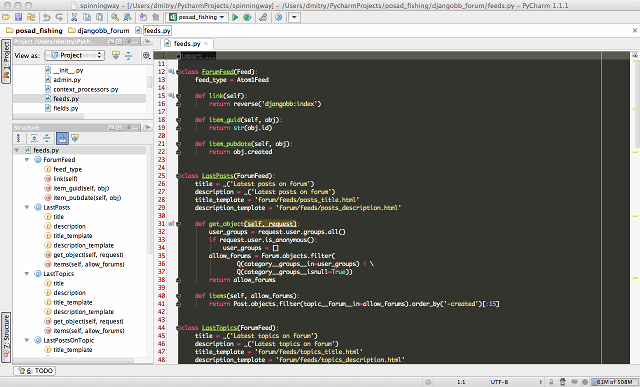This screenshot has width=640, height=387.
Task: Click the memory indicator 61M of 508M
Action: [615, 382]
